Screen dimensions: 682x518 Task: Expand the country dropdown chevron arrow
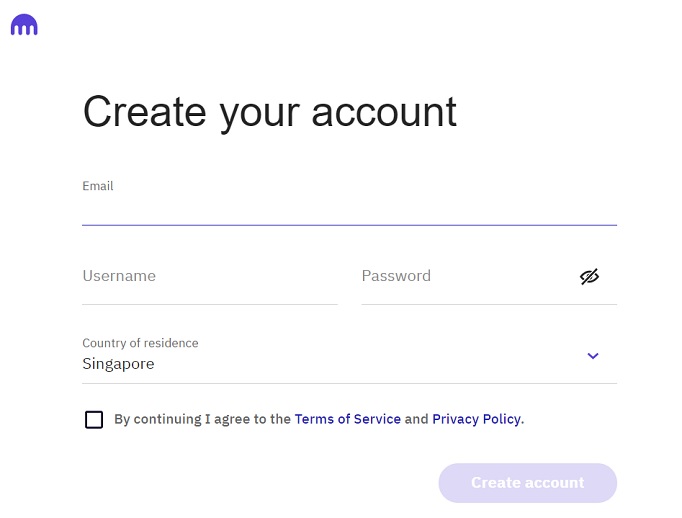593,356
